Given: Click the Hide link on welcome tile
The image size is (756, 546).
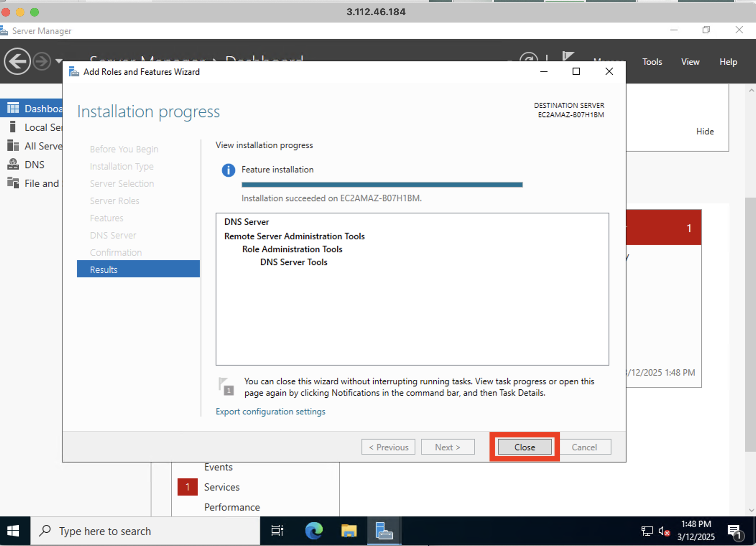Looking at the screenshot, I should [x=705, y=131].
